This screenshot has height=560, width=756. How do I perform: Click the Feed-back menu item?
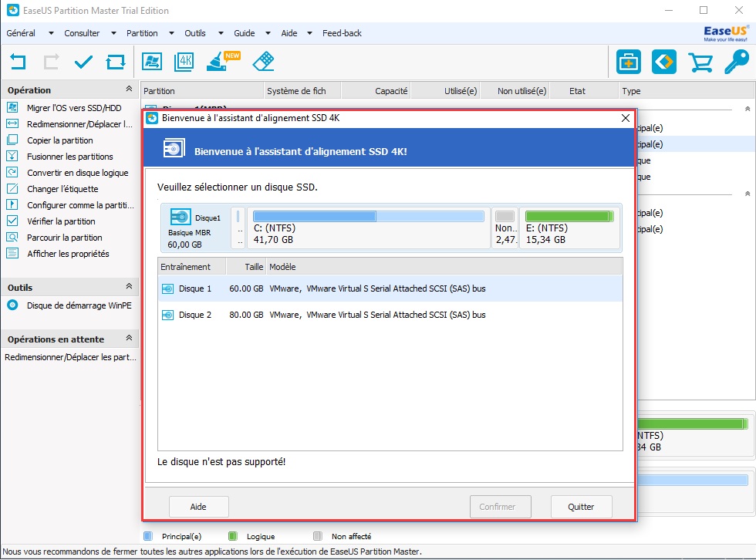point(342,33)
